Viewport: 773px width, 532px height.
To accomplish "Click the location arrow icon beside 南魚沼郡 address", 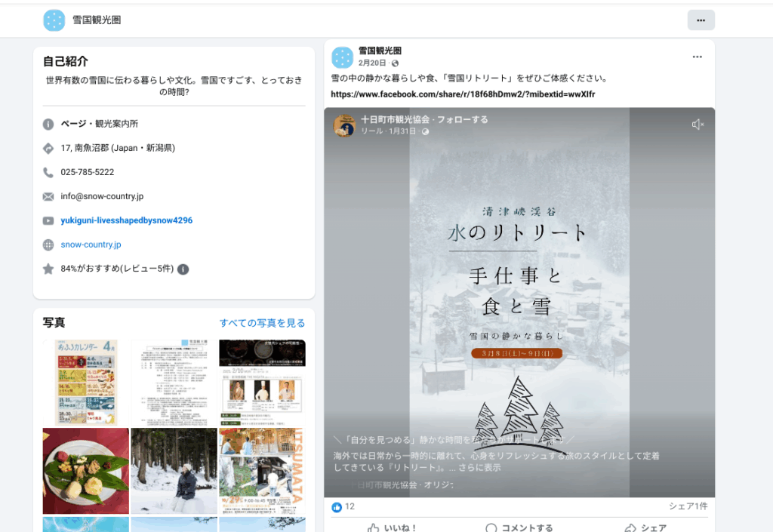I will click(48, 148).
